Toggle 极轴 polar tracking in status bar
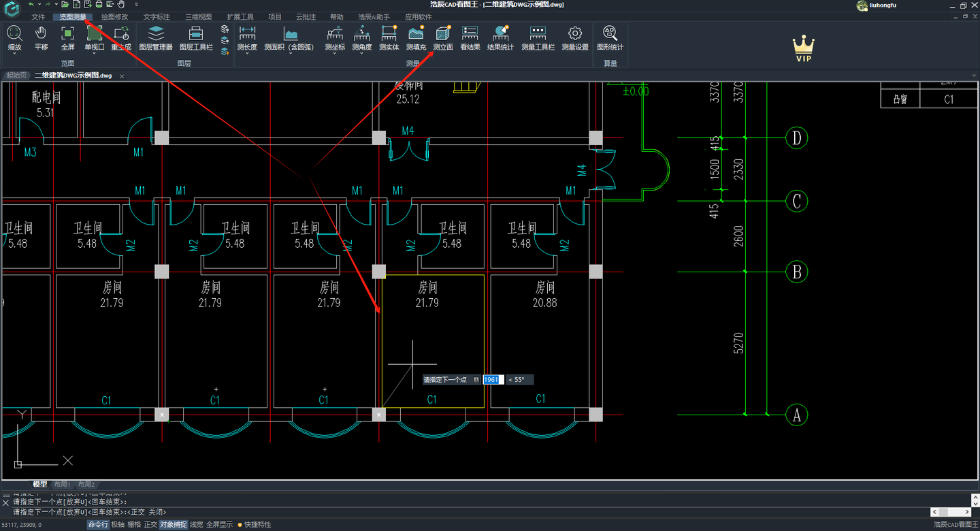 click(118, 524)
